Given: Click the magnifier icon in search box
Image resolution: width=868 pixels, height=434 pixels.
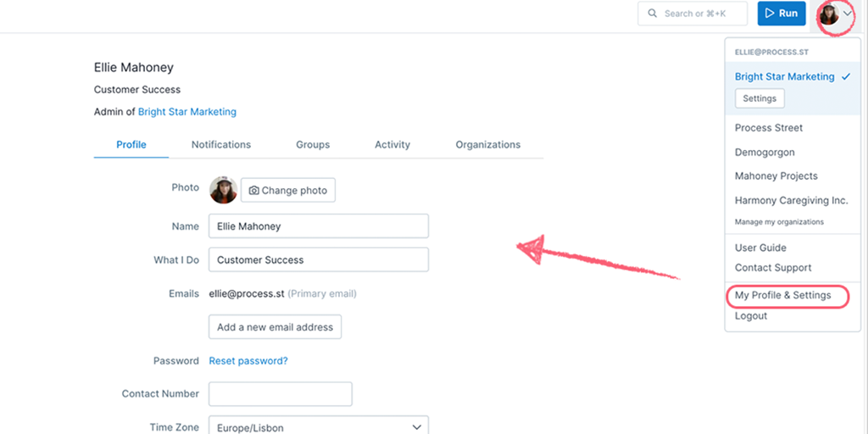Looking at the screenshot, I should 653,14.
